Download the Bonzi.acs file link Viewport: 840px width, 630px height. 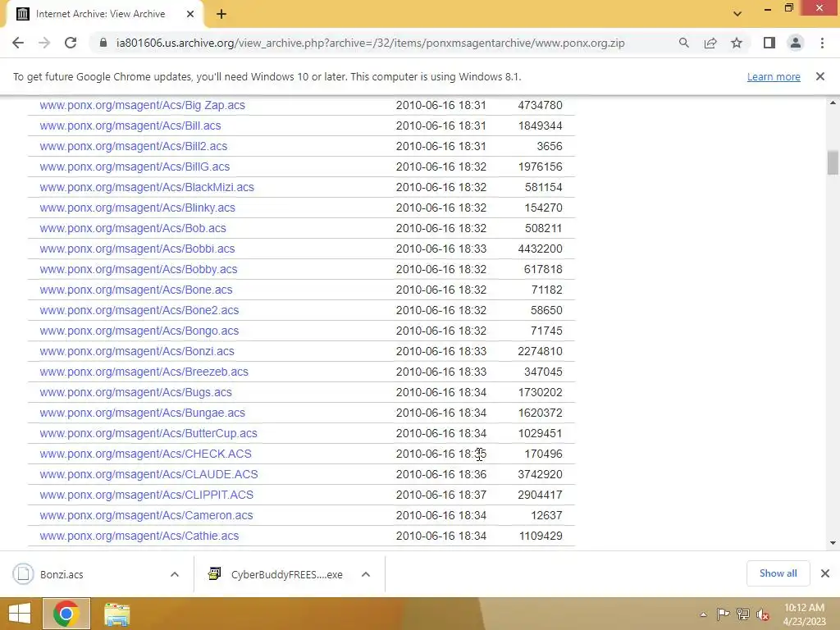coord(137,351)
